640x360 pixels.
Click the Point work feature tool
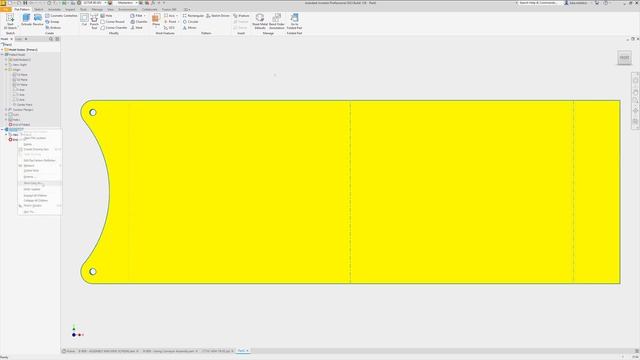point(170,22)
